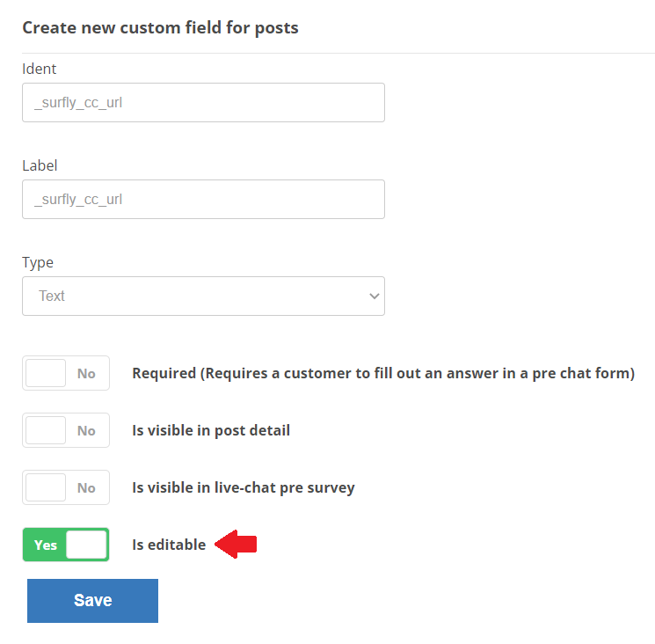Disable the green Is editable toggle
655x644 pixels.
pos(66,545)
